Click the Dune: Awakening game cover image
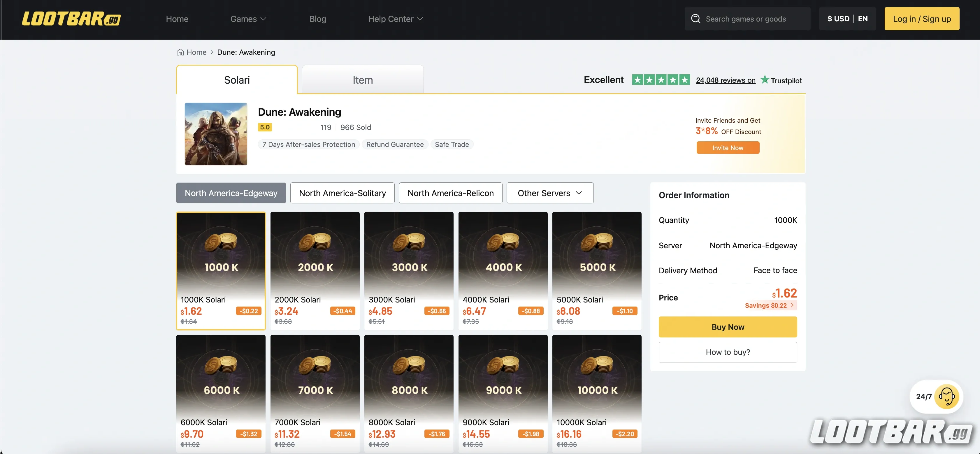Viewport: 980px width, 454px height. pyautogui.click(x=216, y=134)
